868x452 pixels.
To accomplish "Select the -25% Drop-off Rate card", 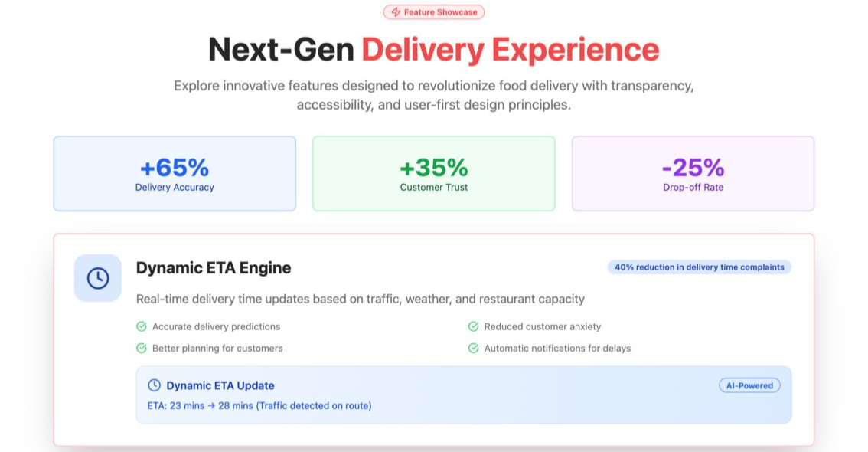I will pyautogui.click(x=693, y=174).
